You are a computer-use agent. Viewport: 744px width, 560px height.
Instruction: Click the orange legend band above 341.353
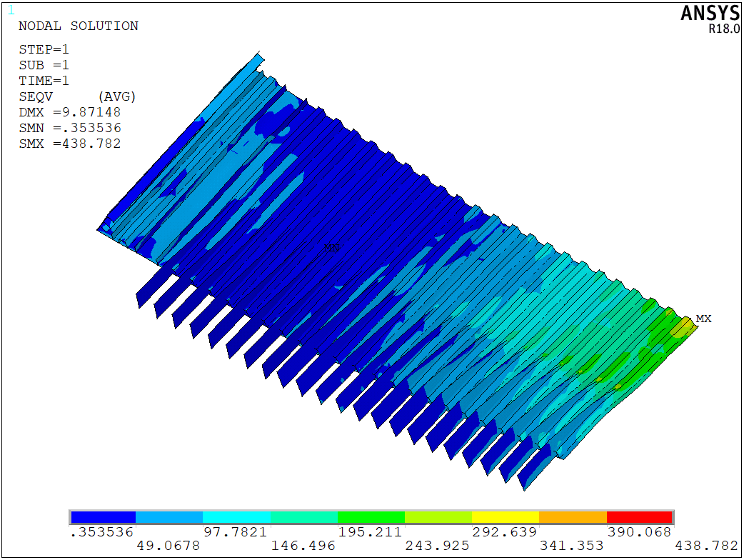click(x=573, y=517)
